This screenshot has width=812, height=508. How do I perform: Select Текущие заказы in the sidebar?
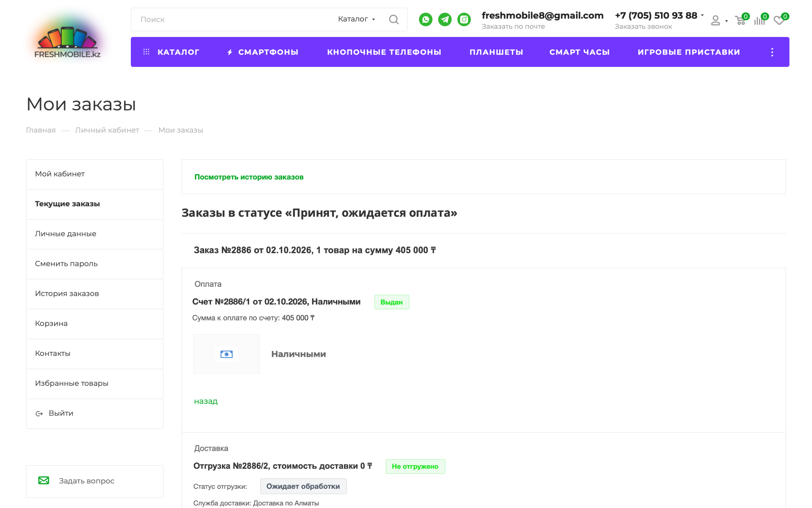pyautogui.click(x=95, y=204)
